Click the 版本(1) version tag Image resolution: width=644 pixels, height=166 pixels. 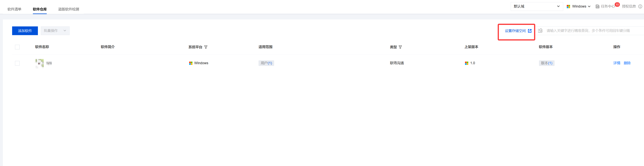pos(546,63)
